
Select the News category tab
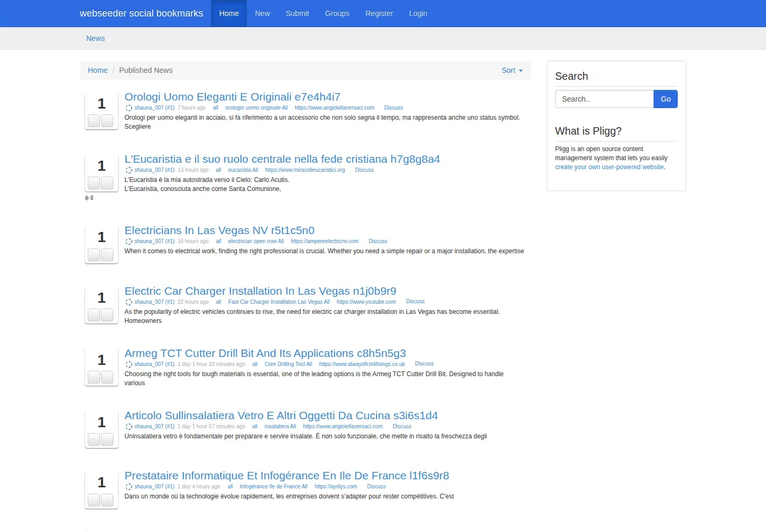(96, 38)
